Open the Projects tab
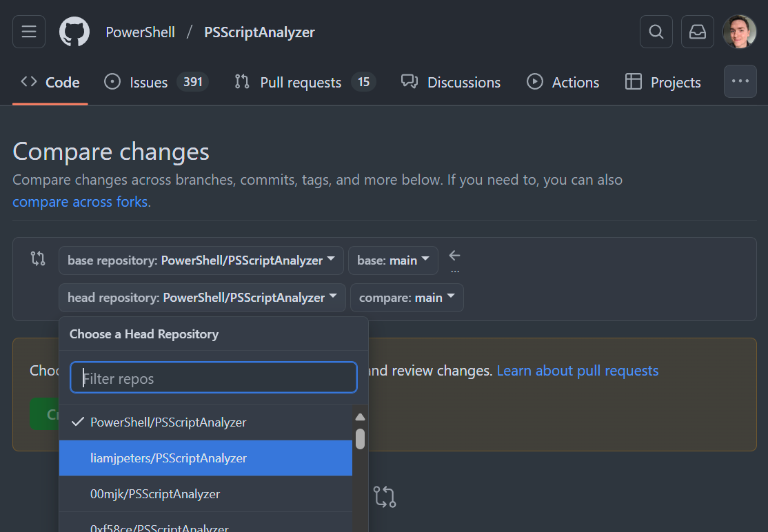Screen dimensions: 768x532 (x=663, y=82)
